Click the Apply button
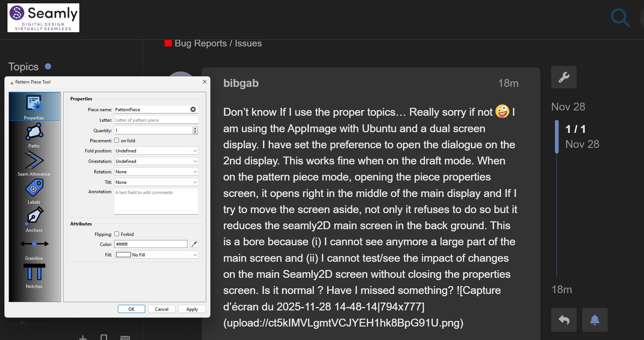The image size is (644, 340). coord(192,309)
